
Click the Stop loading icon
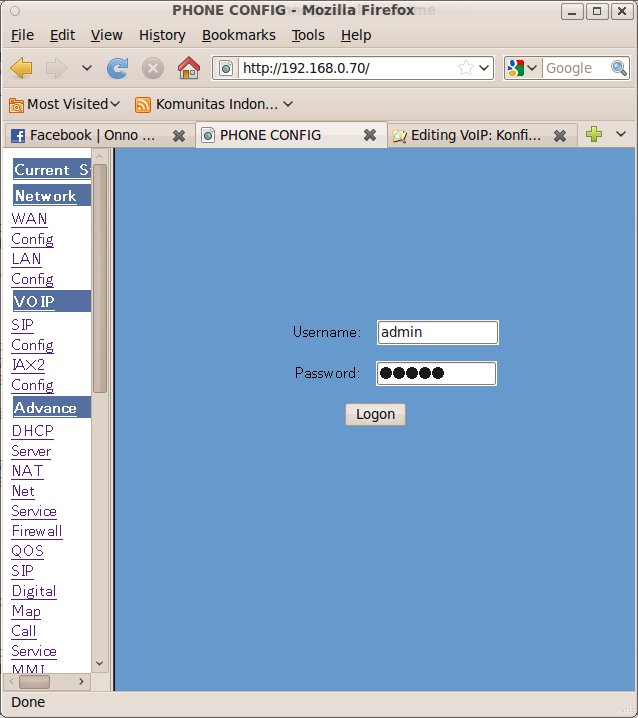[153, 69]
